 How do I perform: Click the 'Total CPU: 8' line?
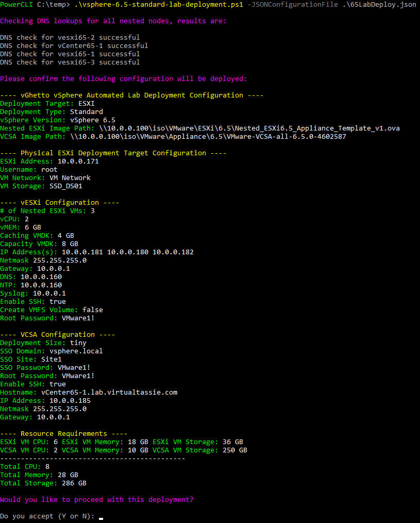tap(25, 467)
